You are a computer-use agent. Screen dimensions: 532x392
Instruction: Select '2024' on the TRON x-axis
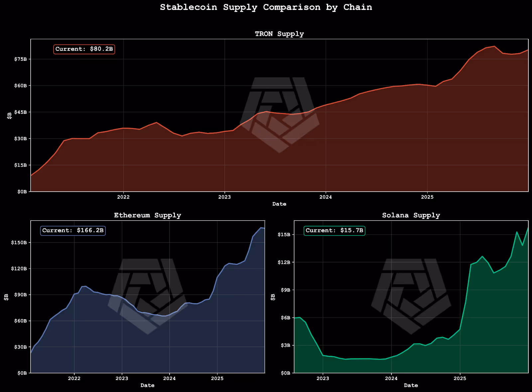[x=326, y=197]
